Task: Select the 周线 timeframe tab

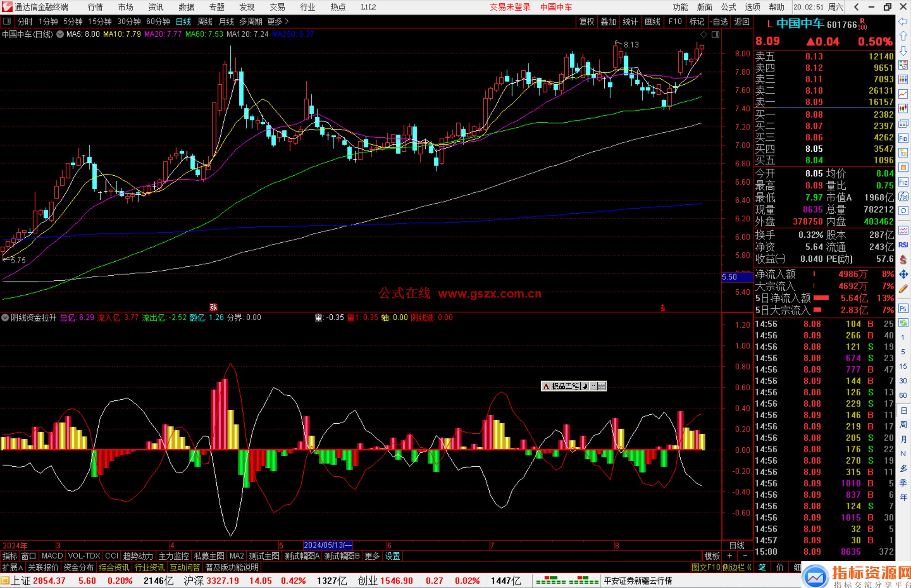Action: point(205,21)
